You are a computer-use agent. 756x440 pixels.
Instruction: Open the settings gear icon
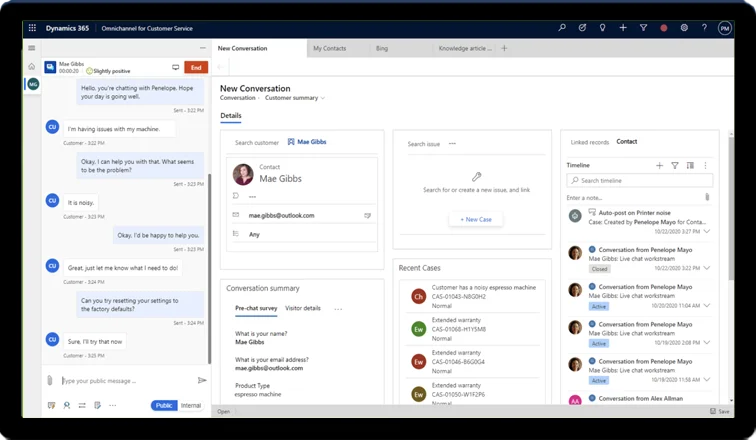(684, 28)
